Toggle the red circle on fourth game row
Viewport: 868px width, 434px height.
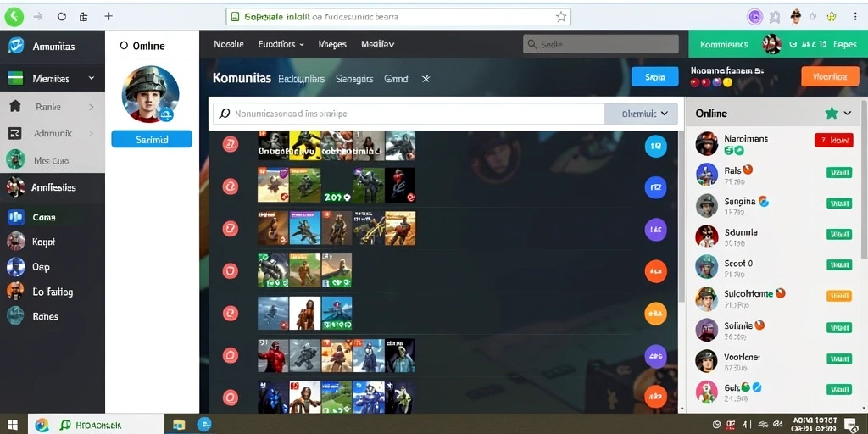(231, 270)
